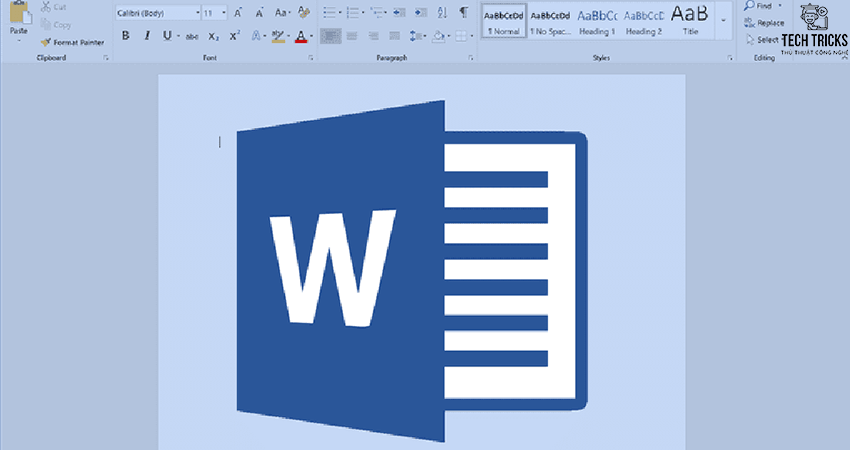Open the Change Case Aa menu
Screen dimensions: 850x450
click(x=282, y=12)
